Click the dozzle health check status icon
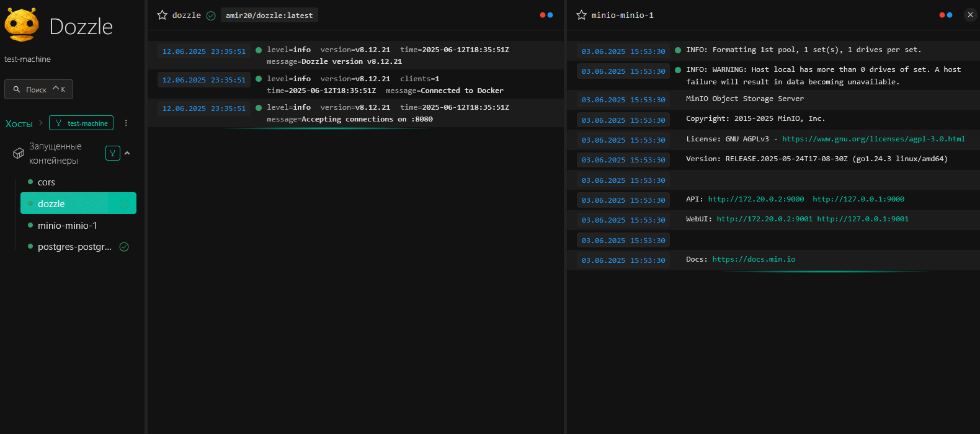This screenshot has width=980, height=434. tap(211, 15)
